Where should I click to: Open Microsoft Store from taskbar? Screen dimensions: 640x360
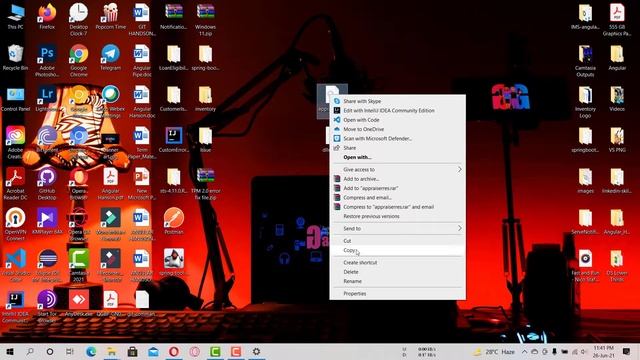tap(132, 351)
